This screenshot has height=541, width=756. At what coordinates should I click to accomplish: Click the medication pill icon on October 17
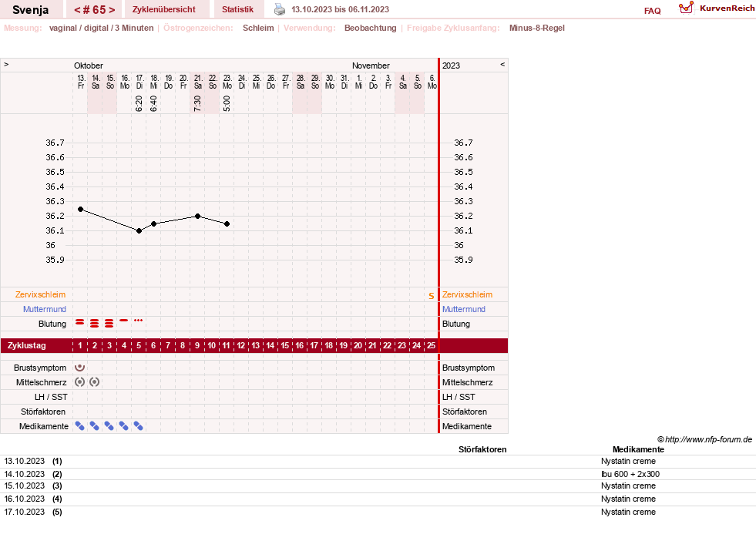(x=139, y=425)
